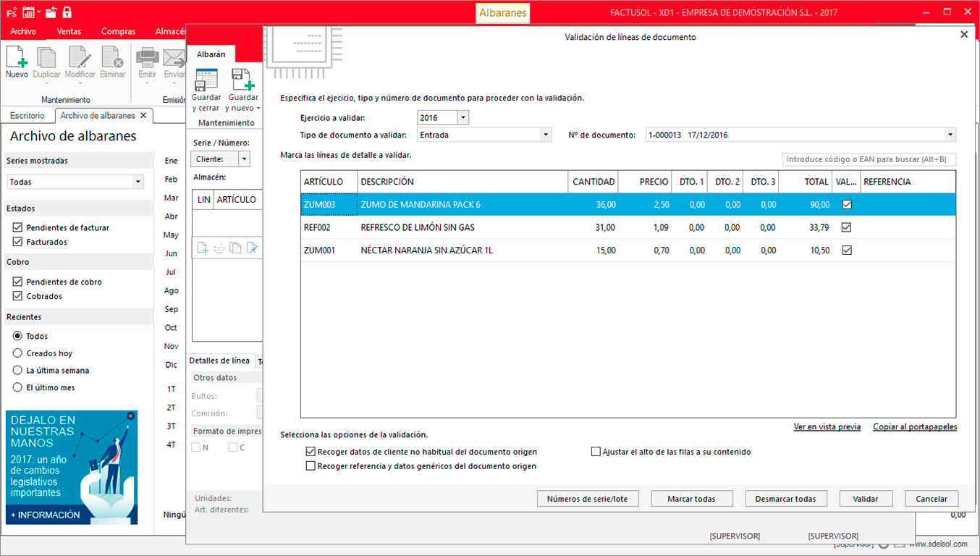Click the calendar icon in the title bar
This screenshot has width=980, height=556.
(29, 12)
